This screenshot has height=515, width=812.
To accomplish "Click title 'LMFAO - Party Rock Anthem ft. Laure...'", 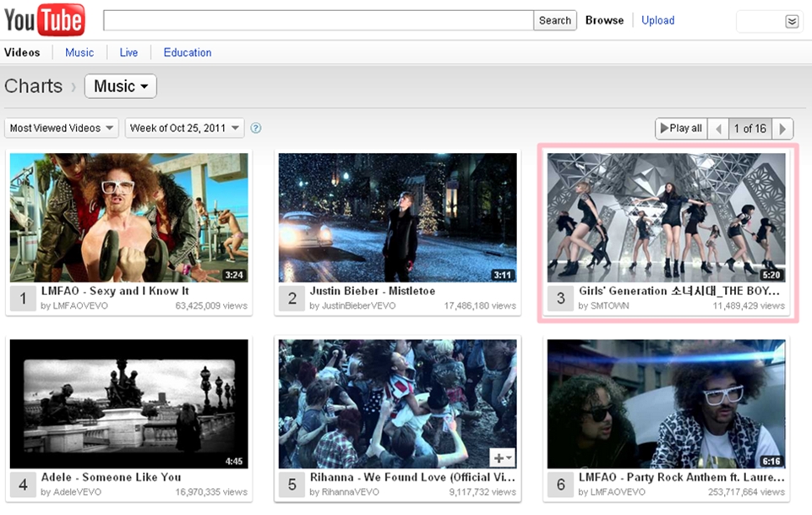I will point(682,477).
